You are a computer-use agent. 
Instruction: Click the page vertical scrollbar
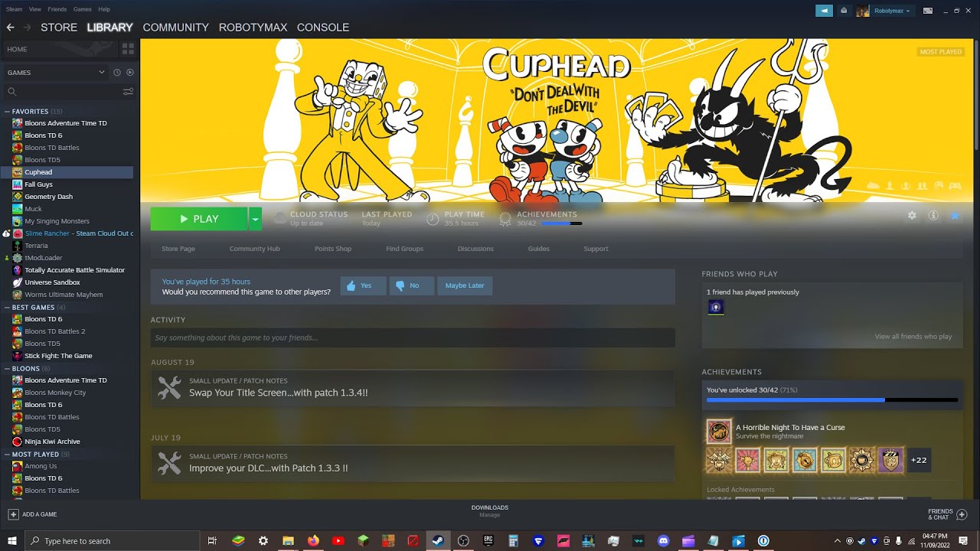point(976,96)
